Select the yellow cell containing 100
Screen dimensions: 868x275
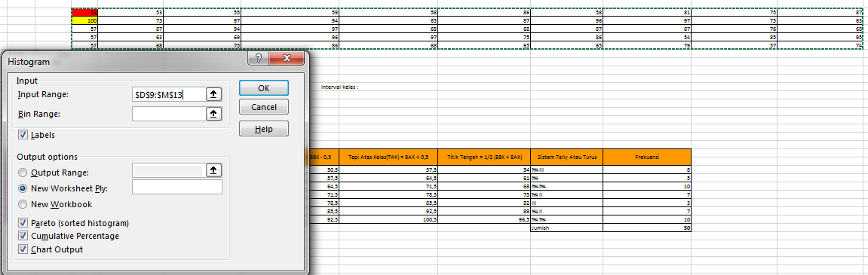tap(85, 20)
